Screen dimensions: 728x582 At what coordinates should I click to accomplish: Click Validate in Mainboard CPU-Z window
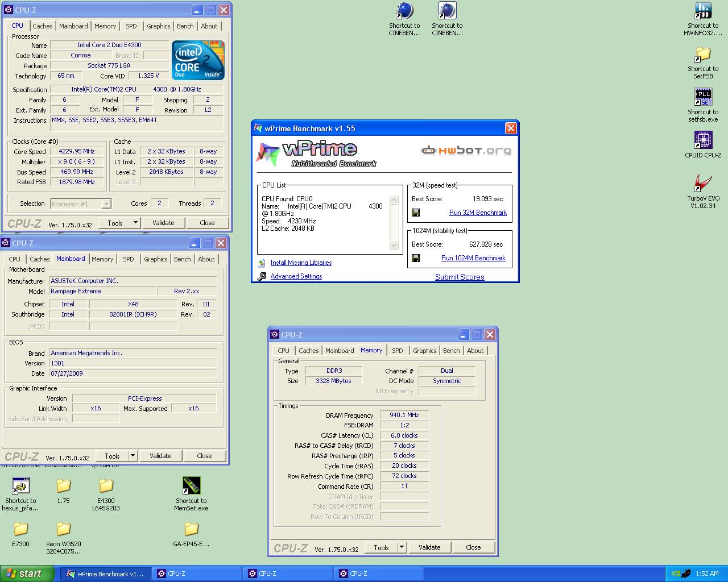tap(160, 456)
